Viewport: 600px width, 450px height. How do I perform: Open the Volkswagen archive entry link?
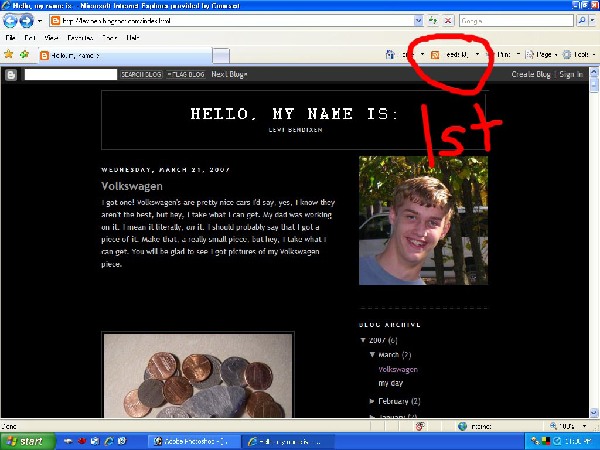click(398, 369)
